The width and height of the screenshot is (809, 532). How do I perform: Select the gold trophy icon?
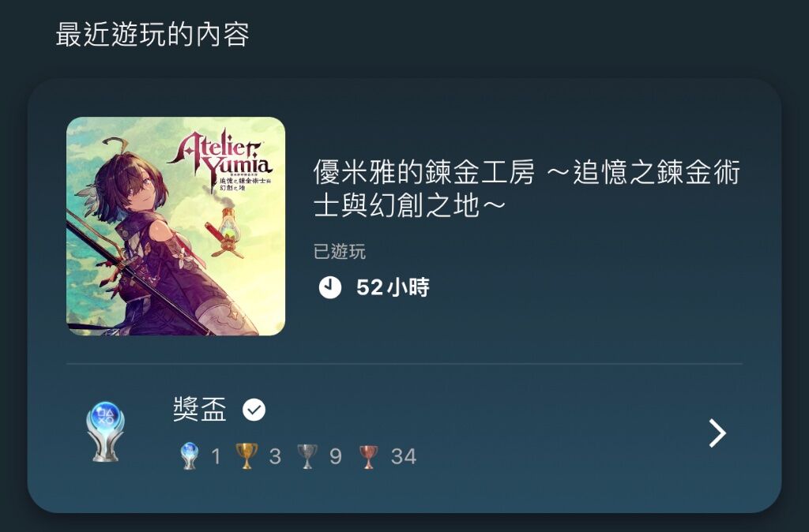tap(246, 456)
